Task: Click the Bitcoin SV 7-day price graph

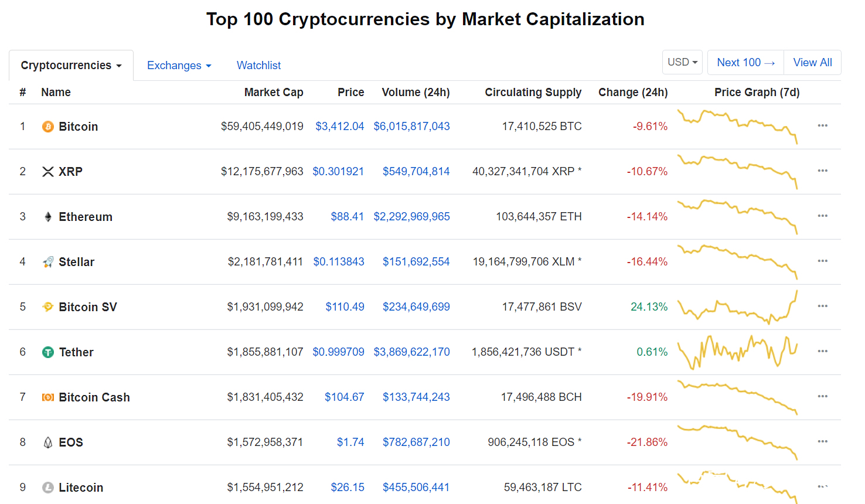Action: click(x=737, y=307)
